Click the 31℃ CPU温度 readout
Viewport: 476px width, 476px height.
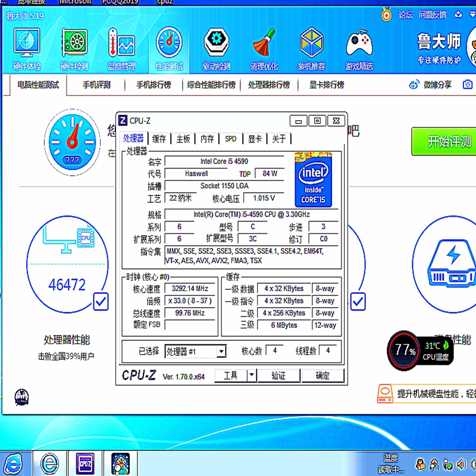tap(436, 351)
